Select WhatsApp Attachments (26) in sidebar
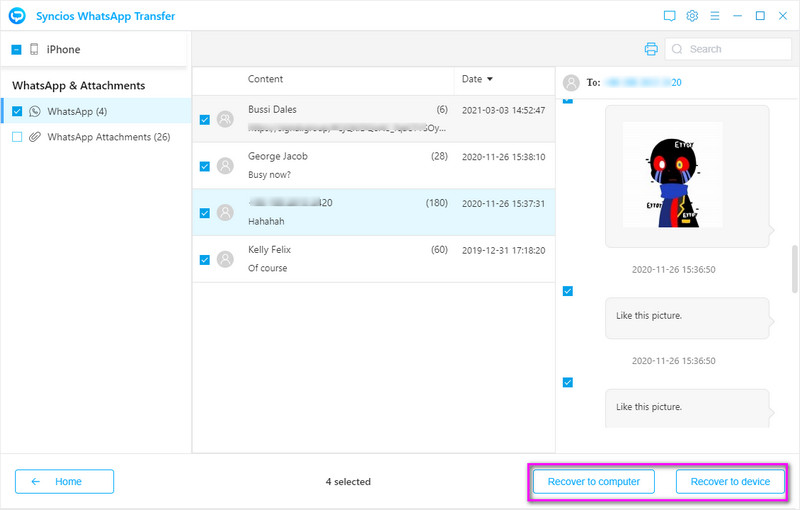The height and width of the screenshot is (510, 800). 96,137
